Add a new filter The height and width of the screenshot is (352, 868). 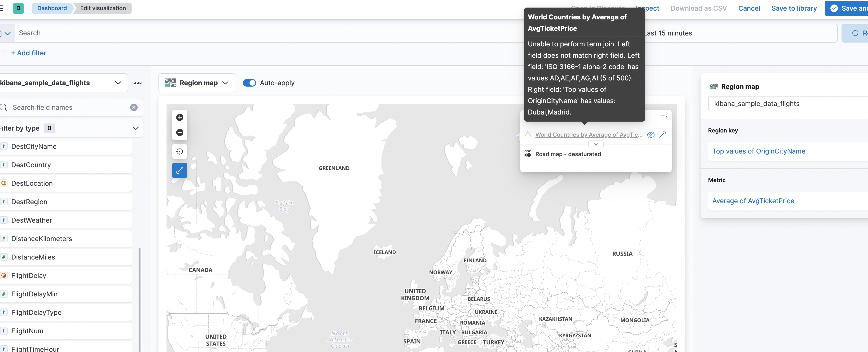(x=29, y=53)
